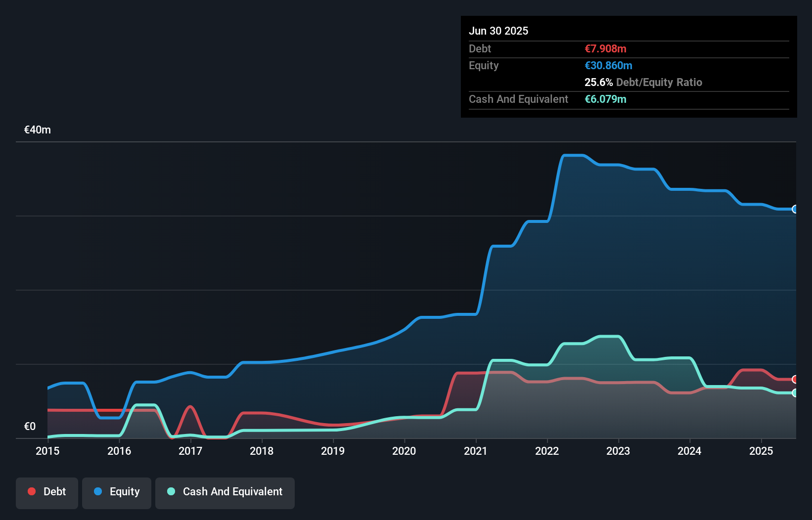This screenshot has width=812, height=520.
Task: Select the Equity endpoint marker on the chart
Action: 795,209
